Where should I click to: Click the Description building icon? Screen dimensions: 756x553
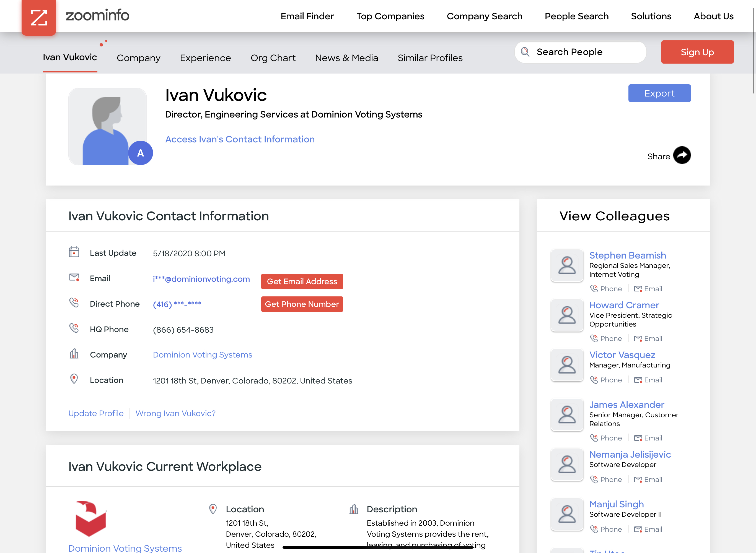(x=354, y=509)
